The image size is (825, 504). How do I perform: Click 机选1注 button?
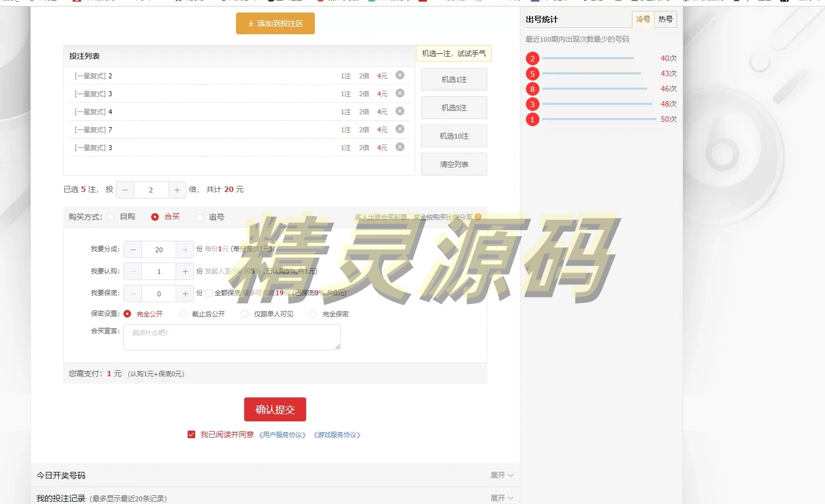point(454,79)
